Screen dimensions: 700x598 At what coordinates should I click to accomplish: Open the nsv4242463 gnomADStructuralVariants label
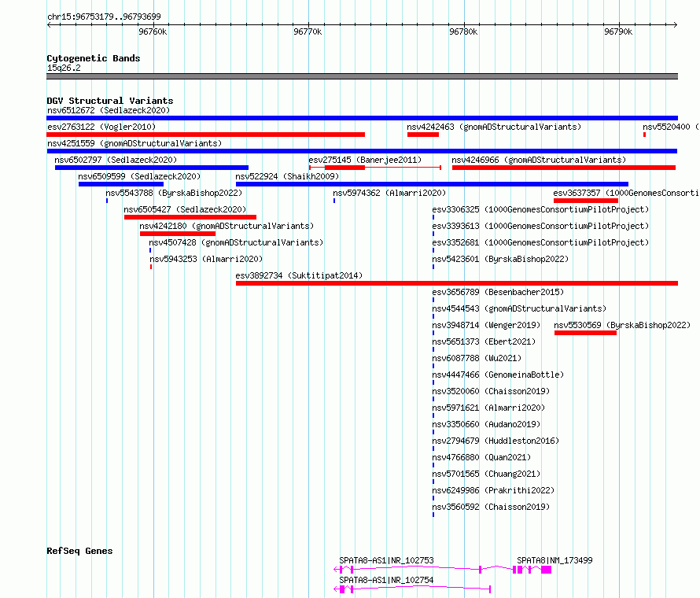point(494,127)
